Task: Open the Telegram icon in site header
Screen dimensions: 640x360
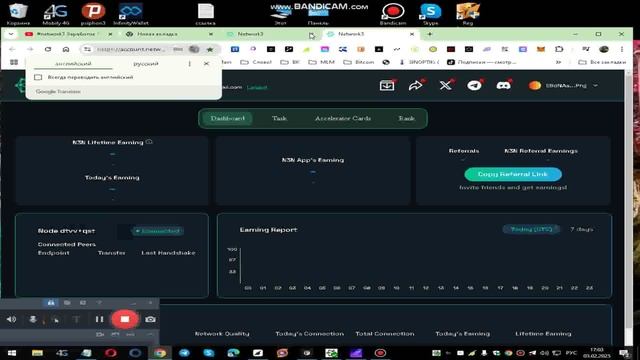Action: (474, 85)
